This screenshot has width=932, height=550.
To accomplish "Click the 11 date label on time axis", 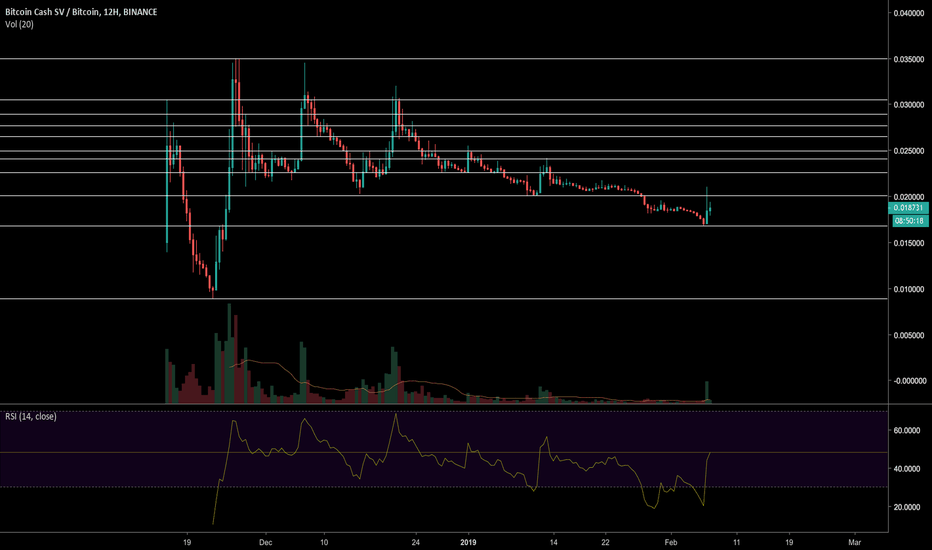I will [736, 542].
